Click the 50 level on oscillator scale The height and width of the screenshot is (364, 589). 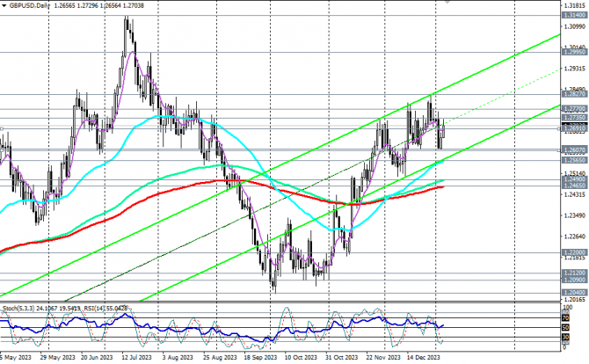click(566, 328)
